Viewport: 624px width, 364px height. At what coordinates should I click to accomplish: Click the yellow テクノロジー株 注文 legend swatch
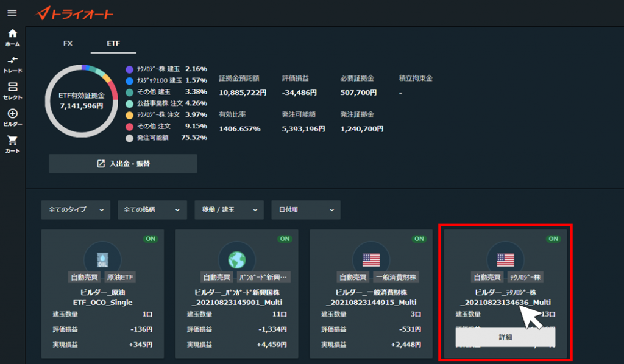[129, 115]
